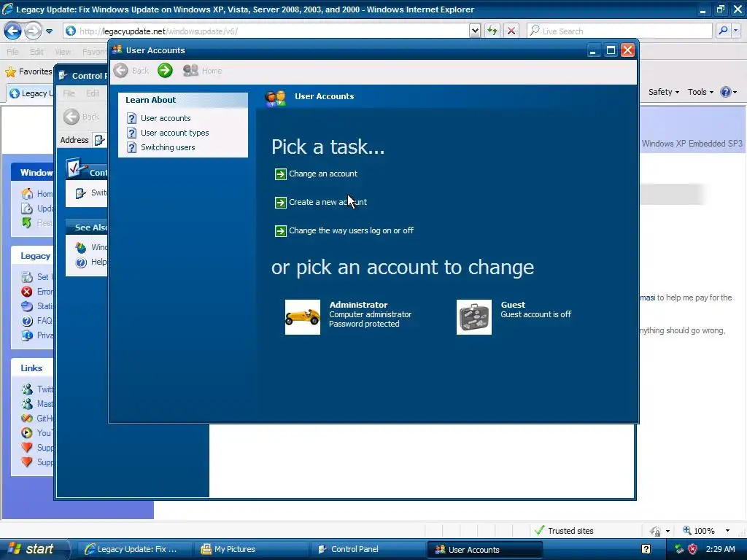Viewport: 747px width, 560px height.
Task: Open the recent pages dropdown arrow in IE
Action: 49,31
